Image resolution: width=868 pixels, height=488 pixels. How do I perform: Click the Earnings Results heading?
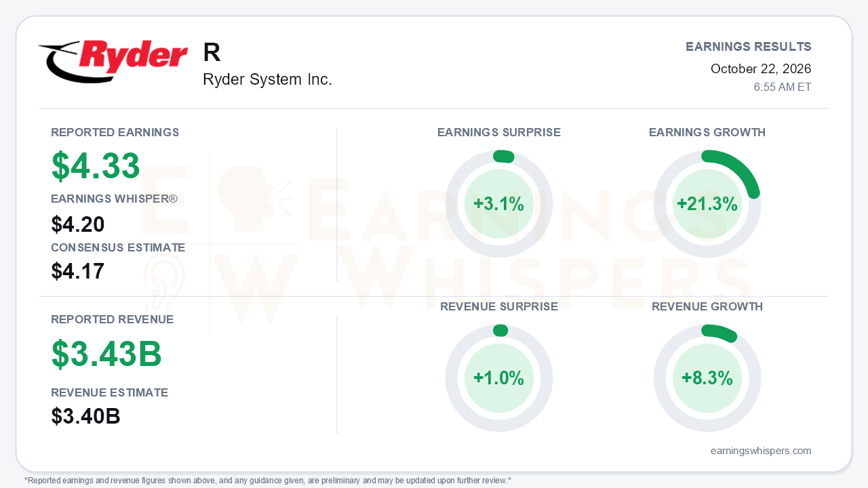pos(749,47)
